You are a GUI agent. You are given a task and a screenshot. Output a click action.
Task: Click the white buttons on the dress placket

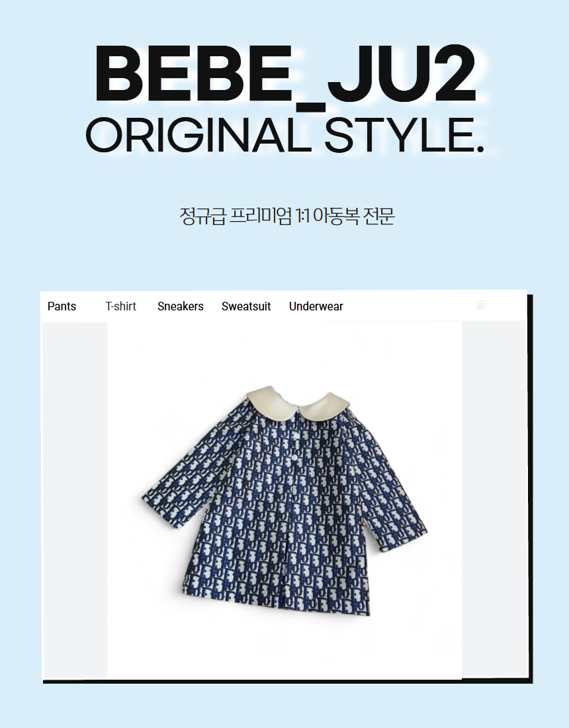click(296, 445)
